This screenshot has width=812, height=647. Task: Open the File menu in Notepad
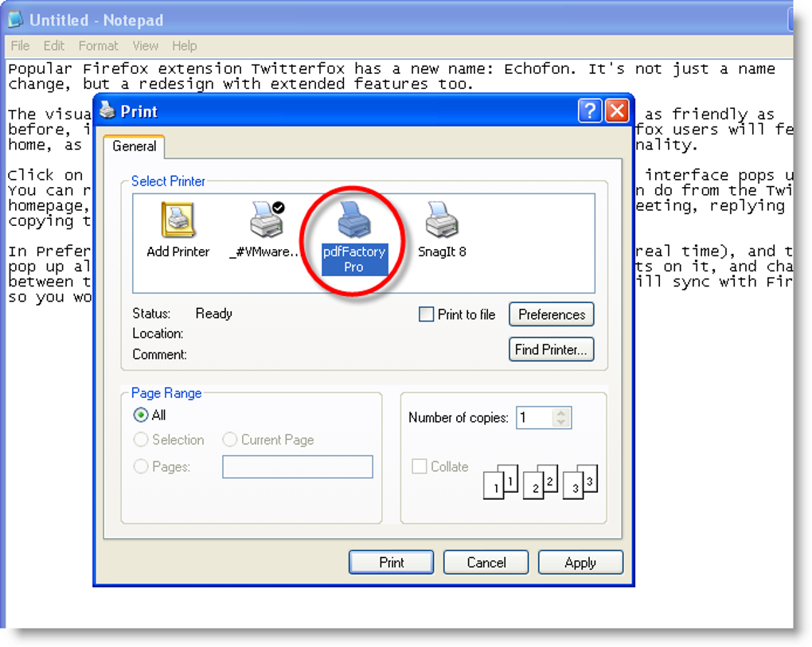click(x=20, y=46)
